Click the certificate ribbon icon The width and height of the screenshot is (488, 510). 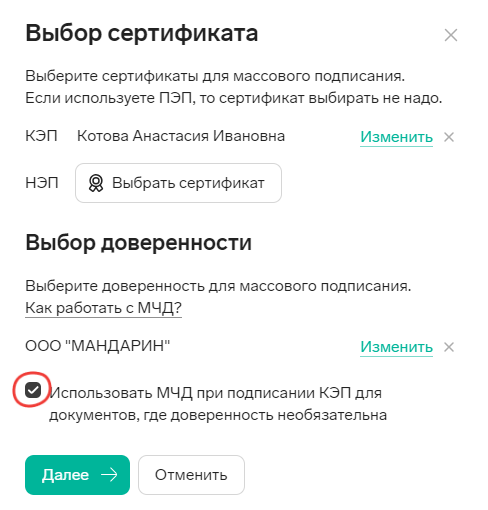coord(96,183)
